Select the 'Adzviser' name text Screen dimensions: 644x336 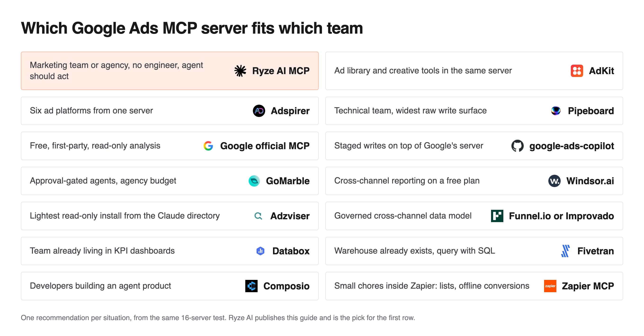coord(290,216)
